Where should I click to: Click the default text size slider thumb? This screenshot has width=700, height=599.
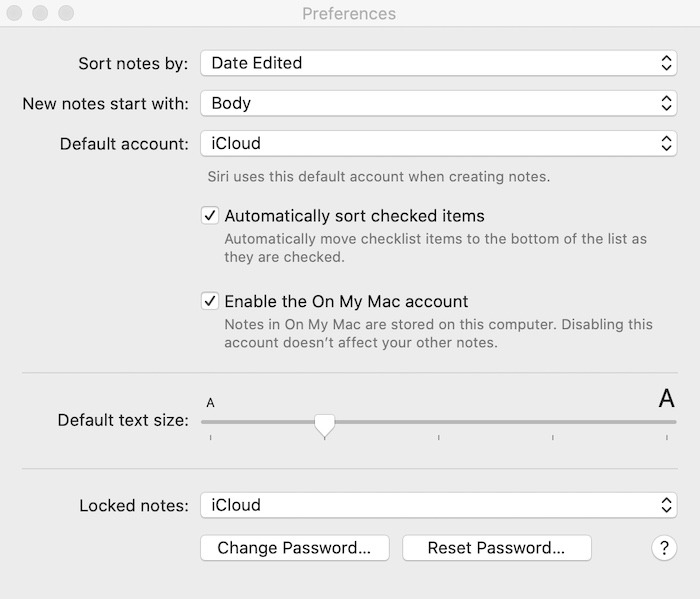pos(325,425)
